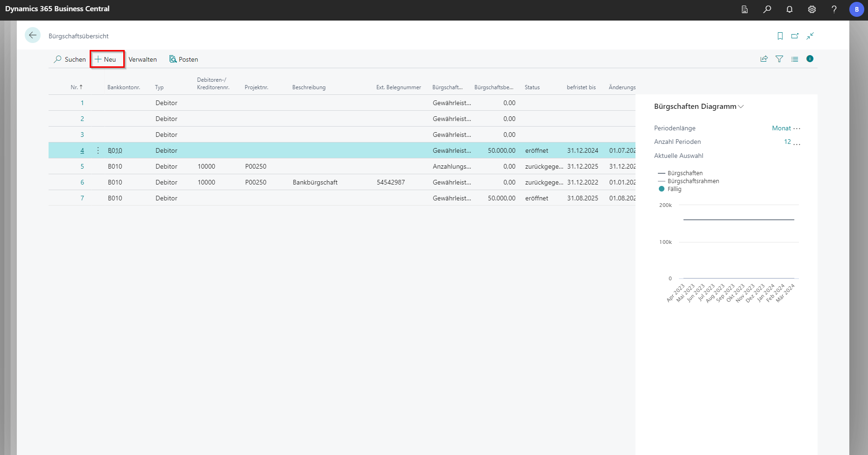Click the share icon in toolbar

764,59
